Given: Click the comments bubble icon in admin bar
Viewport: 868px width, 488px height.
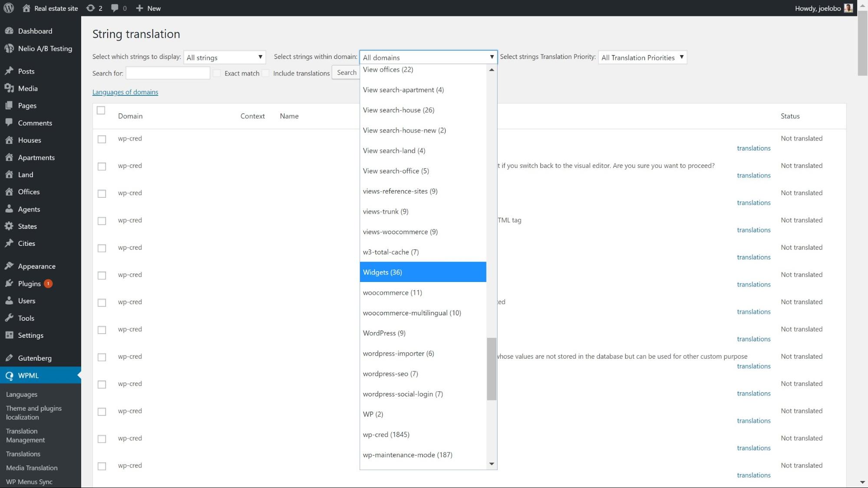Looking at the screenshot, I should point(115,8).
